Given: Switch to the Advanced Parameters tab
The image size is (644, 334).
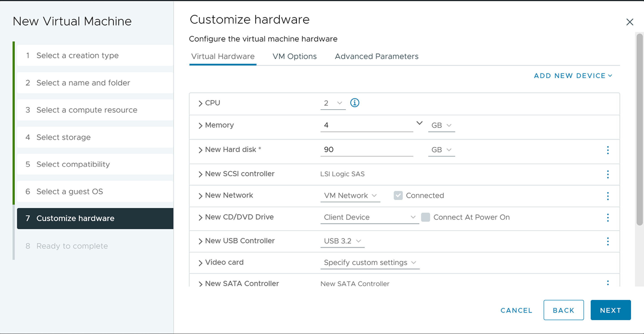Looking at the screenshot, I should point(376,56).
